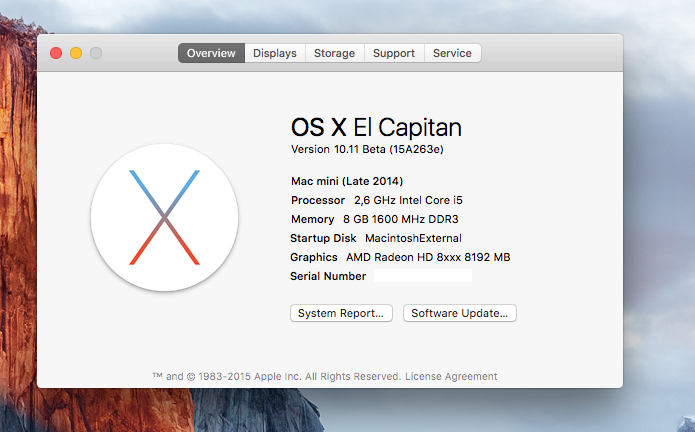The image size is (695, 432).
Task: Select the Storage tab
Action: click(335, 53)
